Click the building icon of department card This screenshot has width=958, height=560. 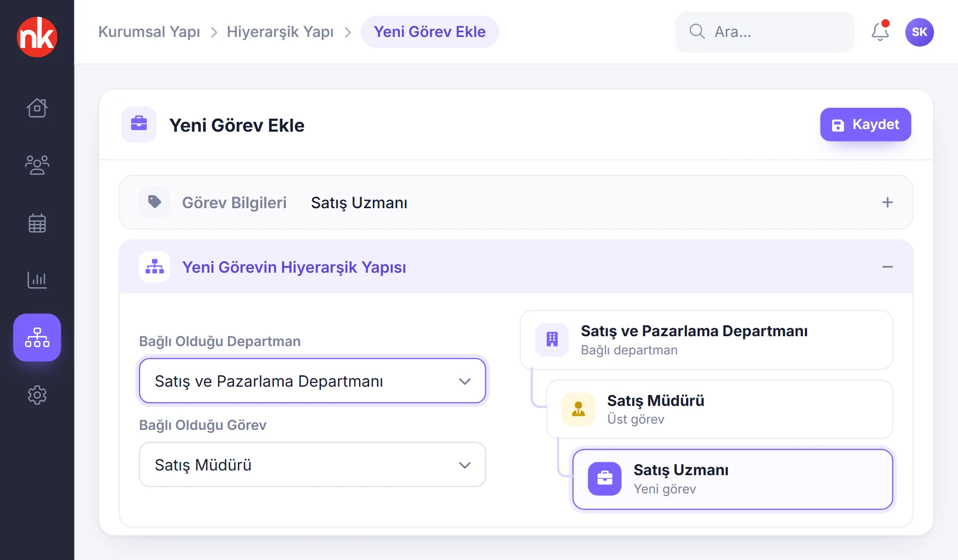(552, 340)
